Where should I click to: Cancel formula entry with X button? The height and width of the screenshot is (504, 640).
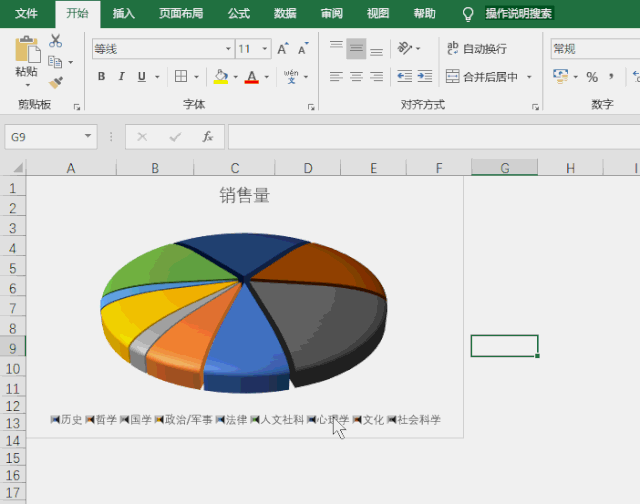pyautogui.click(x=142, y=137)
